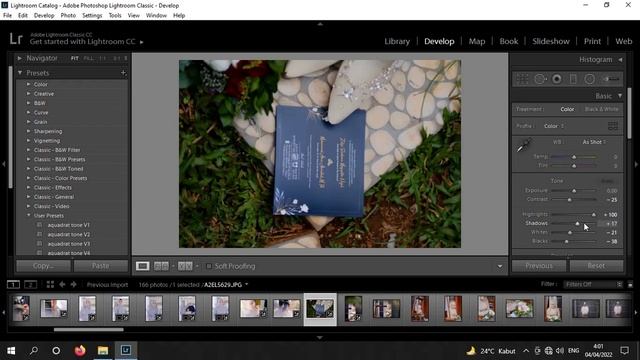
Task: Enable the Soft Proofing checkbox
Action: click(209, 266)
